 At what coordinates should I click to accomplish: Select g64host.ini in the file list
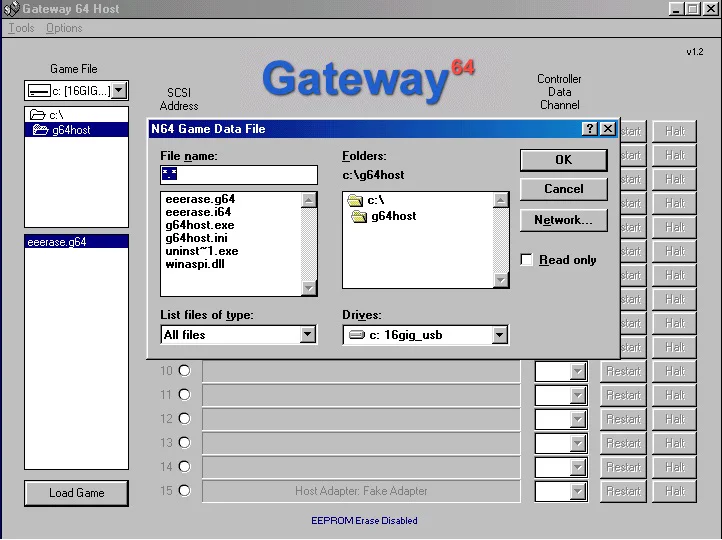(197, 238)
